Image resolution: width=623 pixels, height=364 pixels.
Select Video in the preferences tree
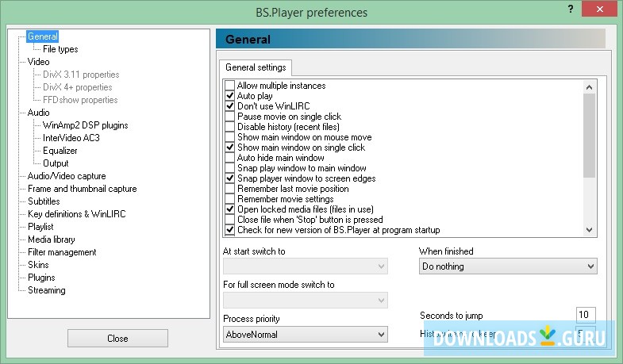39,62
